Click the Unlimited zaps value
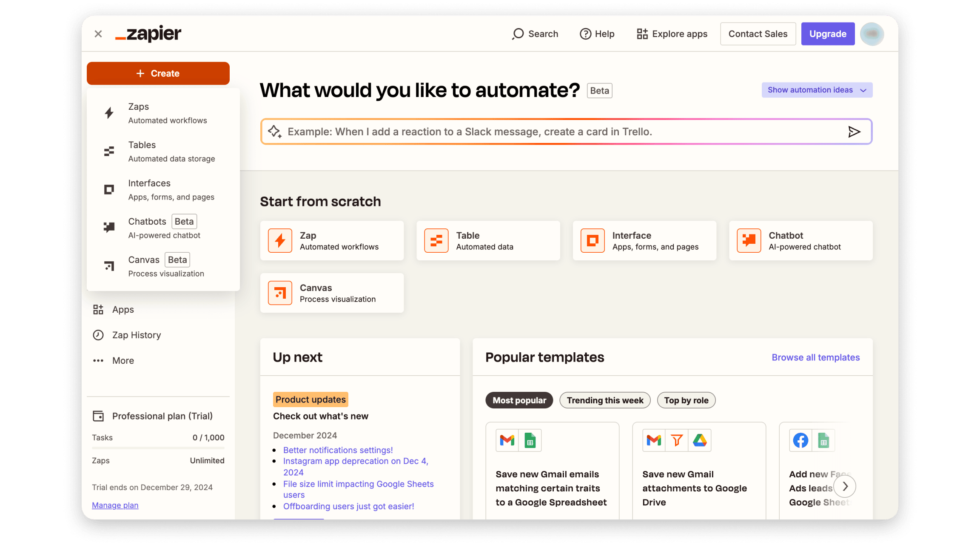This screenshot has height=545, width=980. pyautogui.click(x=207, y=460)
